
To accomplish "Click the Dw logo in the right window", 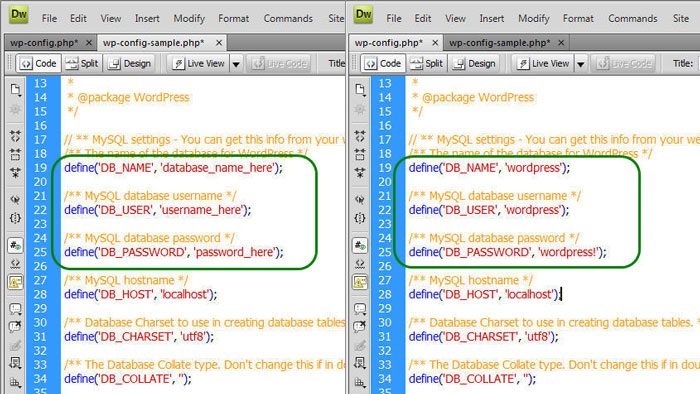I will tap(363, 15).
